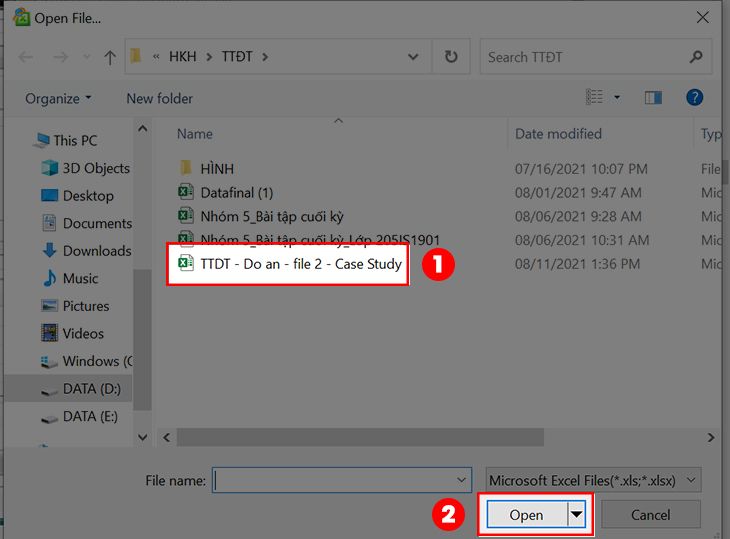Sort files by Date modified column
The height and width of the screenshot is (539, 730).
pos(558,134)
